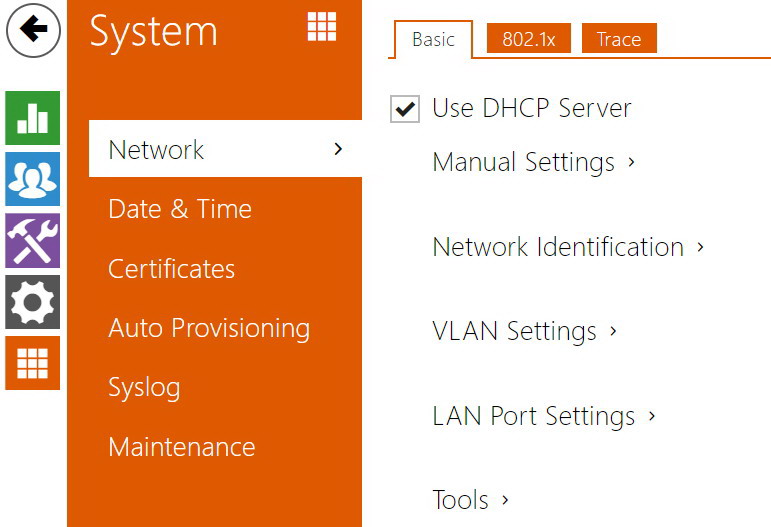Screen dimensions: 771x527
Task: Expand the Tools section
Action: click(471, 500)
